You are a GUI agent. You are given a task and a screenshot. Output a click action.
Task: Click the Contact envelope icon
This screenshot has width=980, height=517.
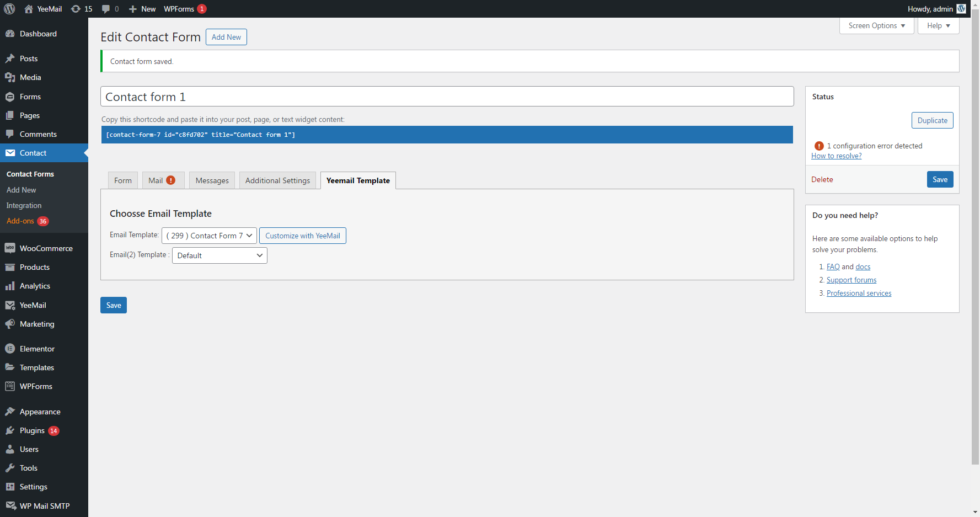tap(10, 153)
